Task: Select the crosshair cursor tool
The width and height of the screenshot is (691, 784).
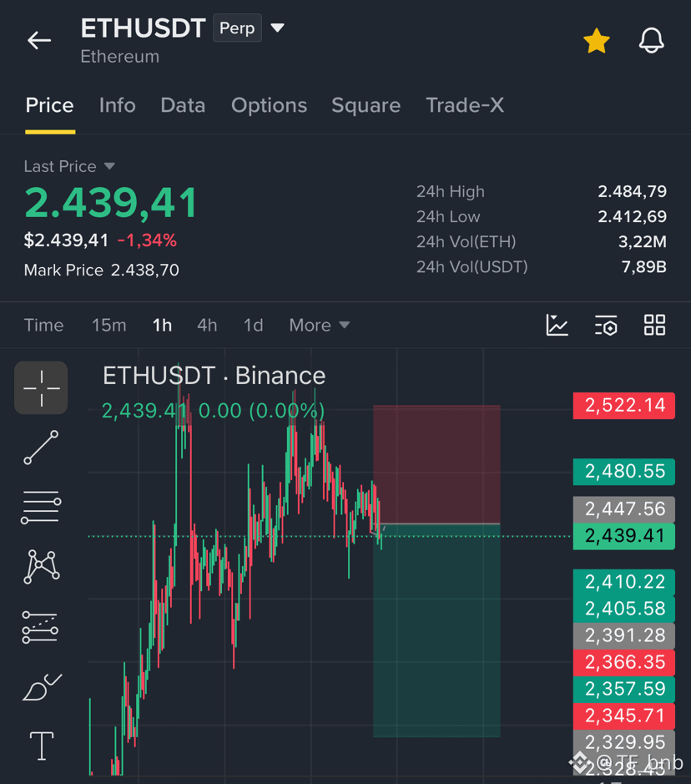Action: click(41, 388)
